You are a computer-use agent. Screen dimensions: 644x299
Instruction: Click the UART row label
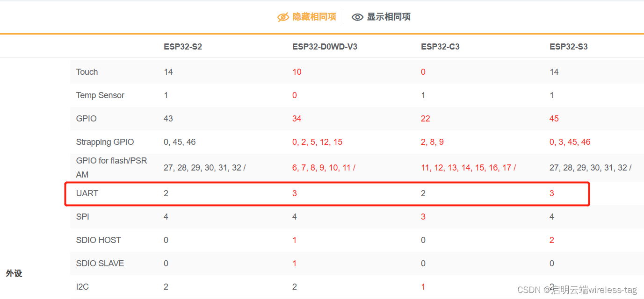(x=87, y=193)
